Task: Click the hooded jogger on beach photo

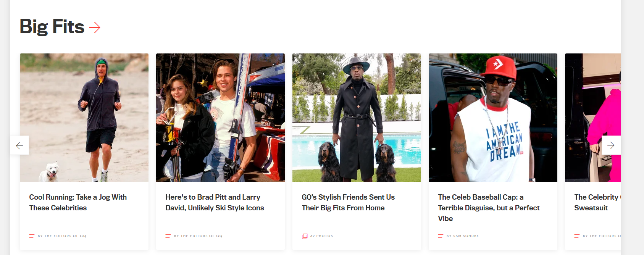Action: point(84,118)
